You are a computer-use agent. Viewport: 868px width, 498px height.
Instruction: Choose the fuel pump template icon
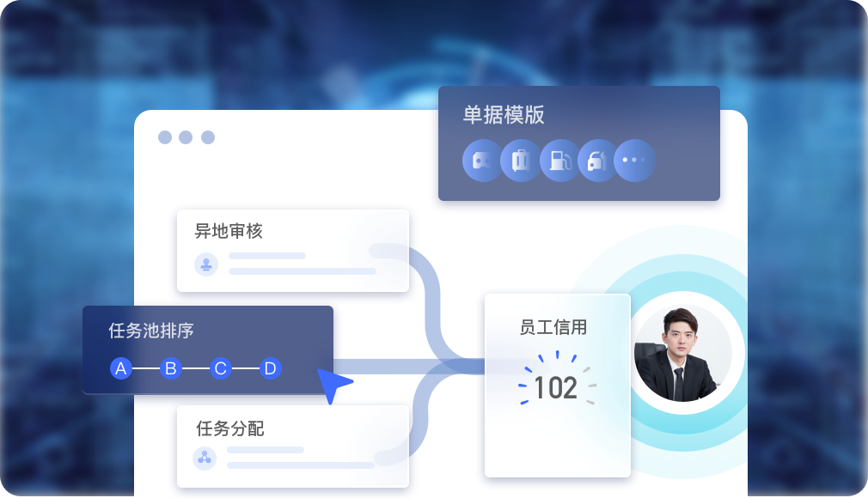(559, 161)
